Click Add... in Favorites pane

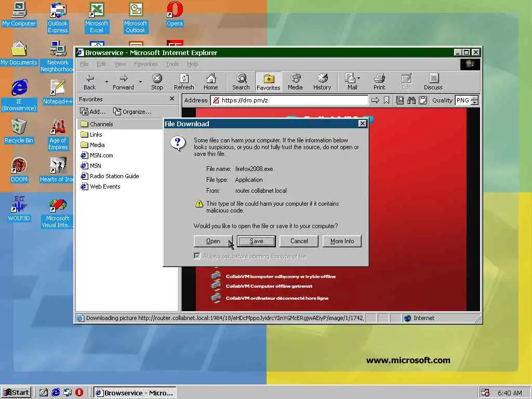[92, 112]
